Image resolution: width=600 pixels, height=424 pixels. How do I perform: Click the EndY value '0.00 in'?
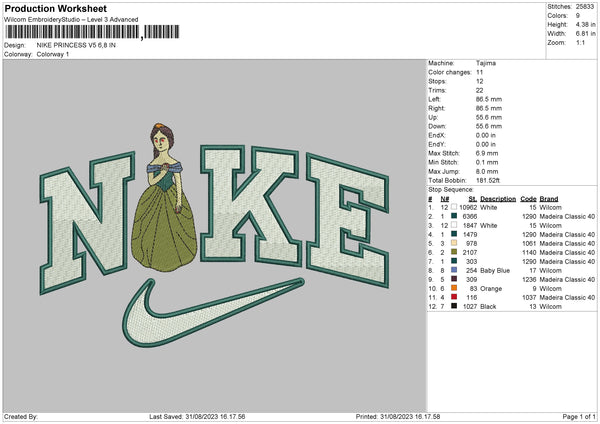tap(486, 144)
